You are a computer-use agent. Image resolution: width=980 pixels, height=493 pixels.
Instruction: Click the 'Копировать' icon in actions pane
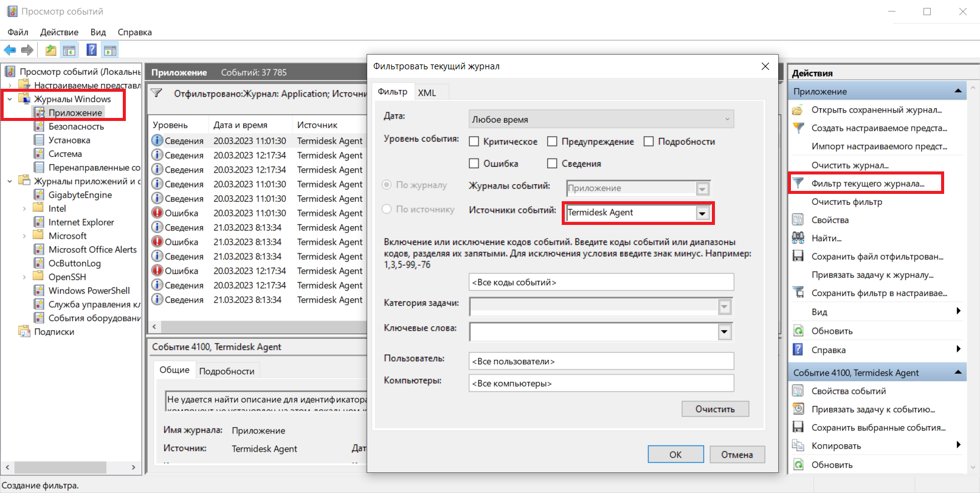pyautogui.click(x=798, y=446)
